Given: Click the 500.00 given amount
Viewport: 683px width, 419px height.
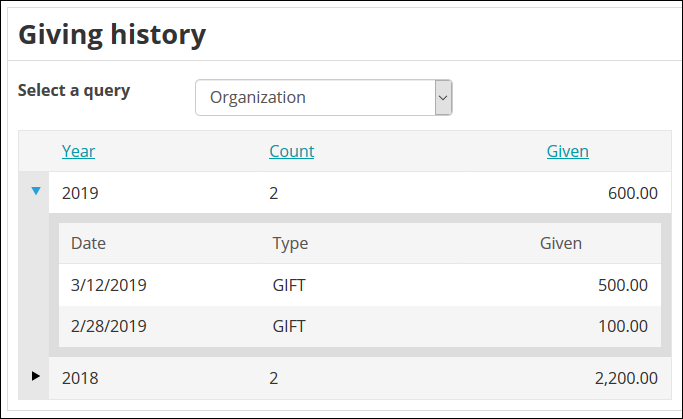Looking at the screenshot, I should 623,285.
